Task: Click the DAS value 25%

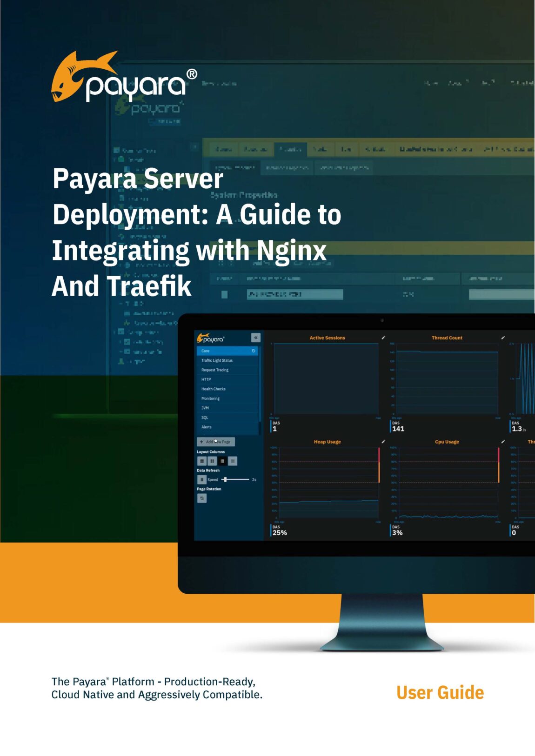Action: point(280,533)
